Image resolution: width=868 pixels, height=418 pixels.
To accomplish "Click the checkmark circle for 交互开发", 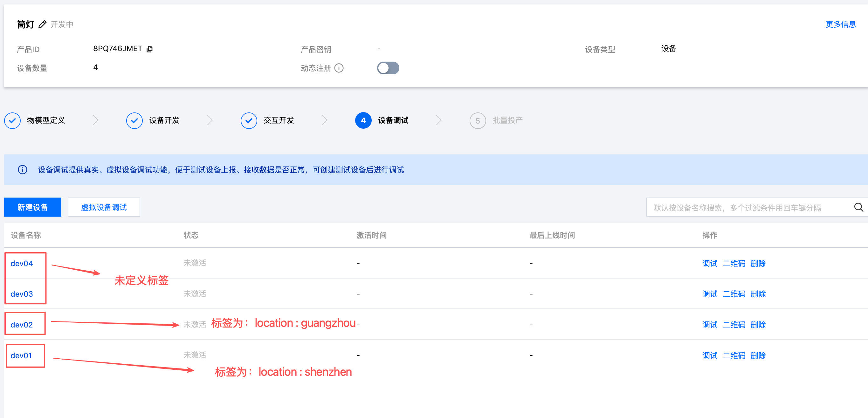I will click(249, 120).
